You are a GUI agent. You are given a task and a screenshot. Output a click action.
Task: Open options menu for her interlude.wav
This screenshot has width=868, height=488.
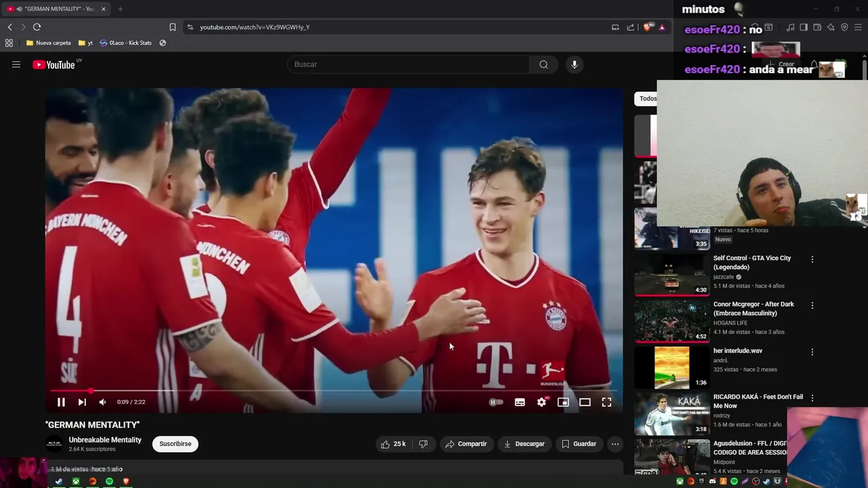tap(812, 352)
